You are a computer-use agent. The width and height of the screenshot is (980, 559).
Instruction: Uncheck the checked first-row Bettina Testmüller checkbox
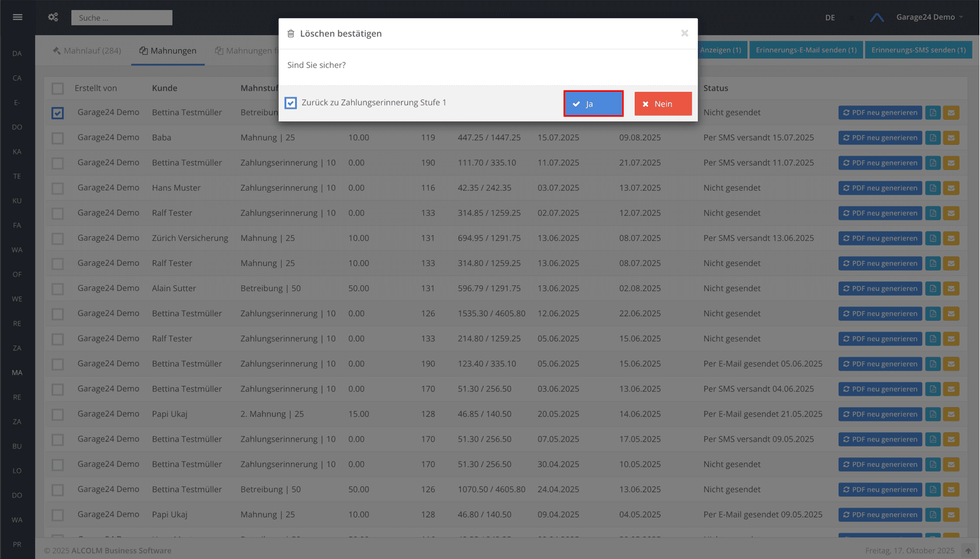[57, 113]
